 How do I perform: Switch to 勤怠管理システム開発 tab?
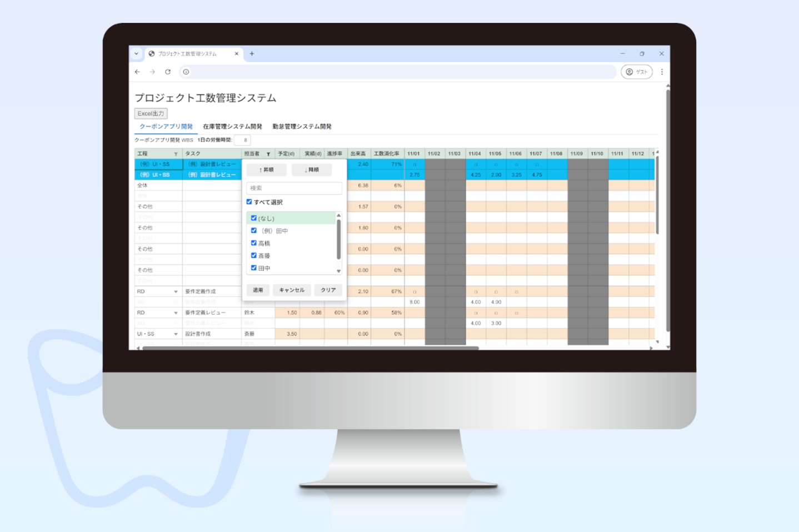[x=302, y=127]
